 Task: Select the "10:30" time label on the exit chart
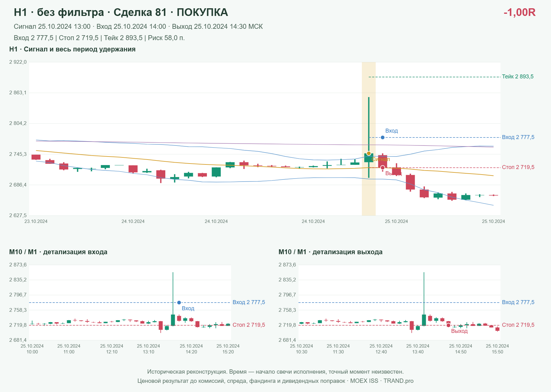pos(302,352)
